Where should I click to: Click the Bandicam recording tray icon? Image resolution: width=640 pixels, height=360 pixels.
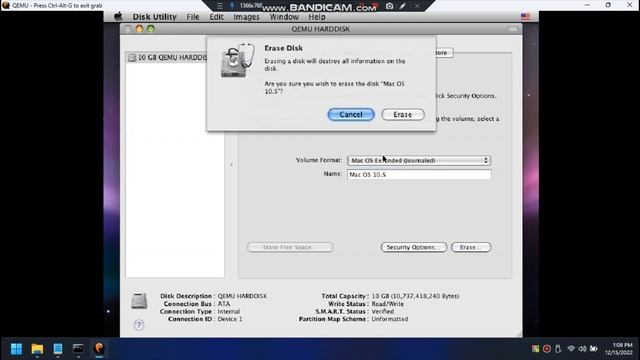click(x=547, y=349)
